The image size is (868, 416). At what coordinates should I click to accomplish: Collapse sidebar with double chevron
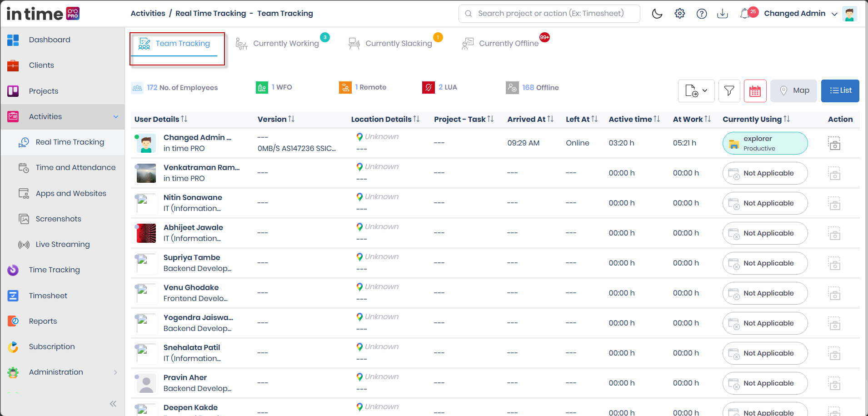pyautogui.click(x=113, y=404)
